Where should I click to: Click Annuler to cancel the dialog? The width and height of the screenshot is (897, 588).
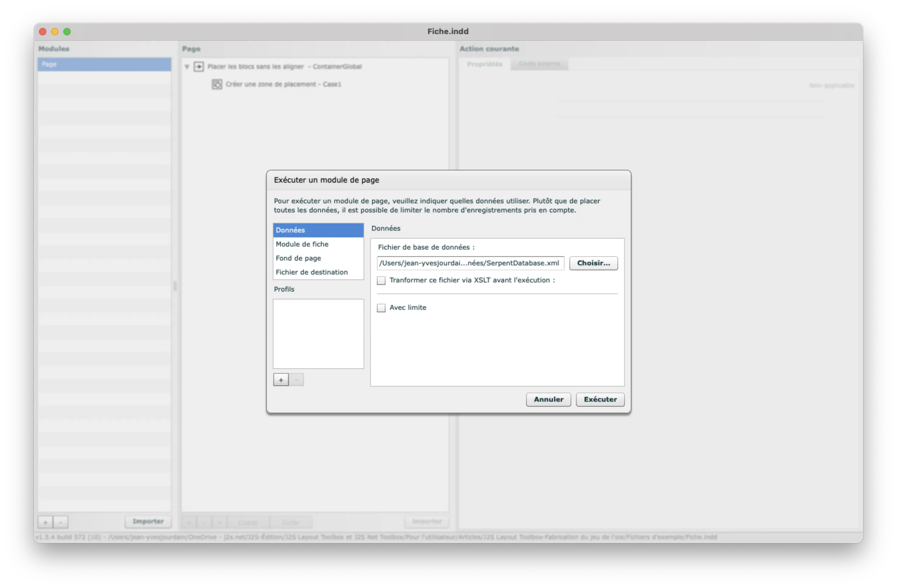click(548, 399)
